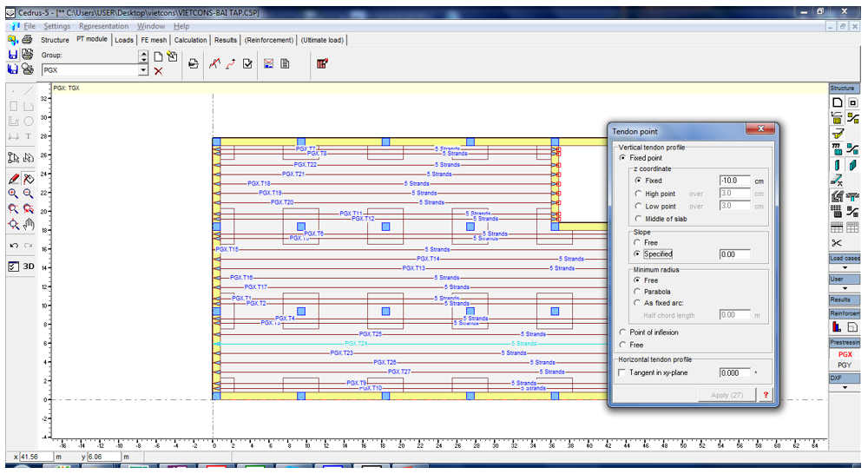Enable Tangent in xy-plane checkbox
The image size is (868, 474).
622,372
